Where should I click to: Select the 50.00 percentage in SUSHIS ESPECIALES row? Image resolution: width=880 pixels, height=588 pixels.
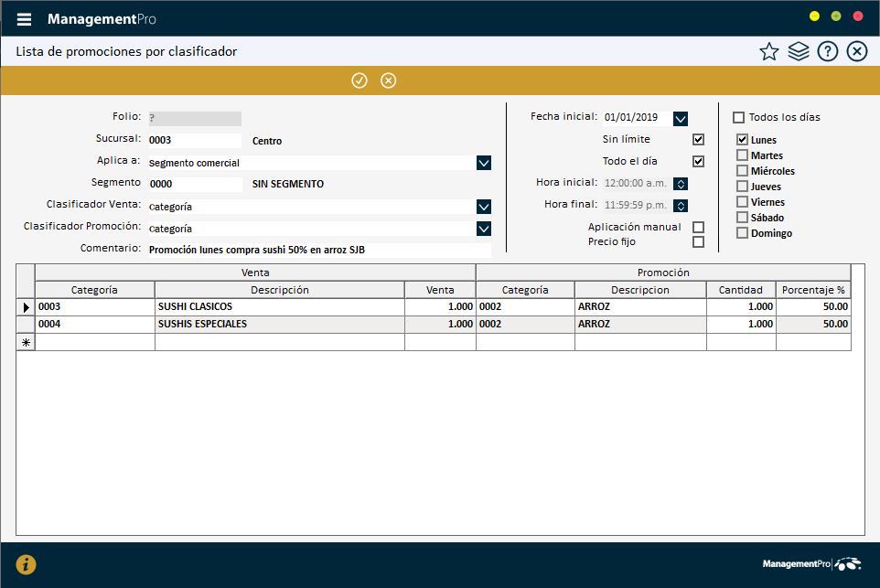point(813,325)
